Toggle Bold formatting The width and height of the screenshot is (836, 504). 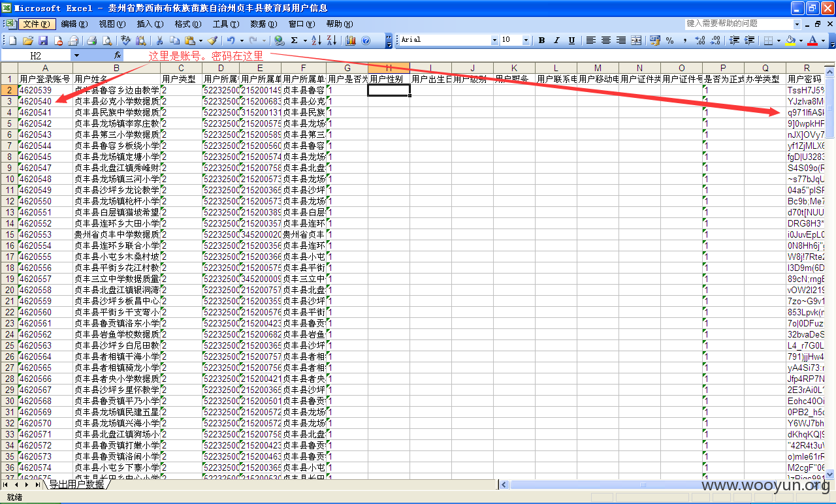[541, 40]
